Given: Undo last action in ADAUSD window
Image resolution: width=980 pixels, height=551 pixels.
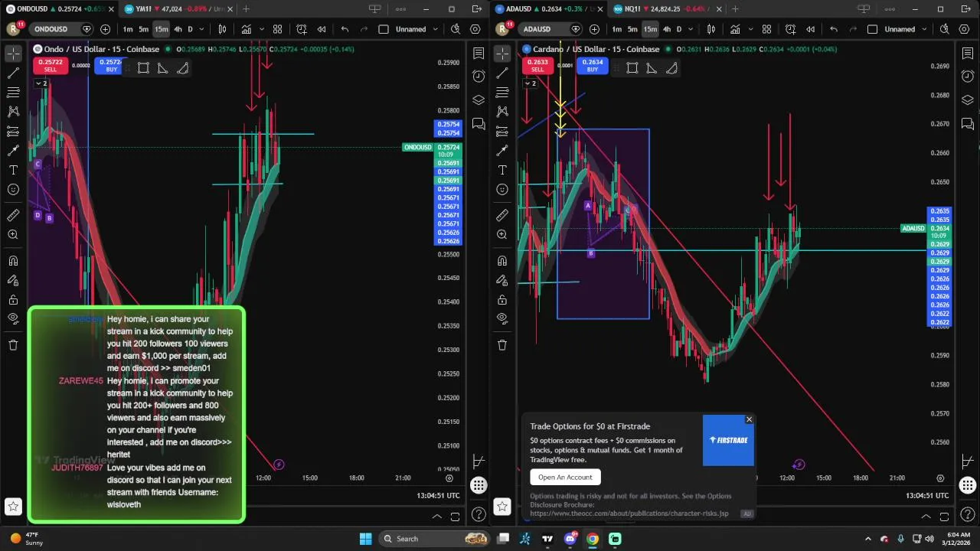Looking at the screenshot, I should click(x=834, y=29).
